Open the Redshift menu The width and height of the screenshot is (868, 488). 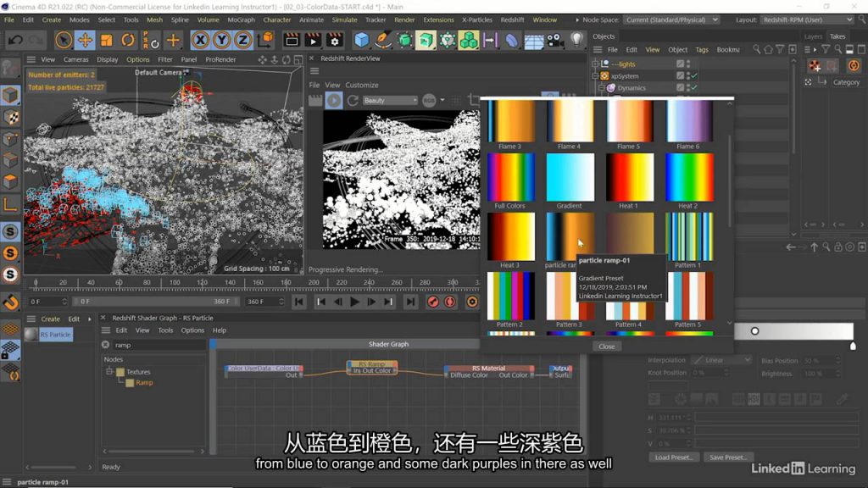point(512,19)
